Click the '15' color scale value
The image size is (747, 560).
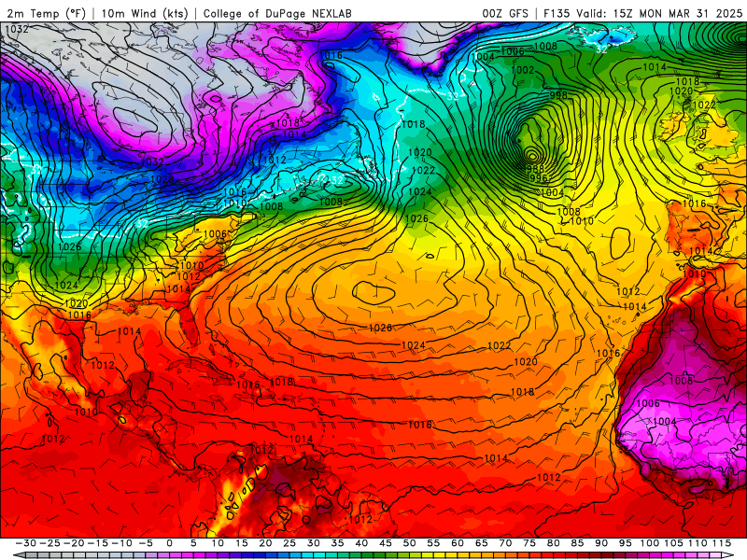pos(242,543)
